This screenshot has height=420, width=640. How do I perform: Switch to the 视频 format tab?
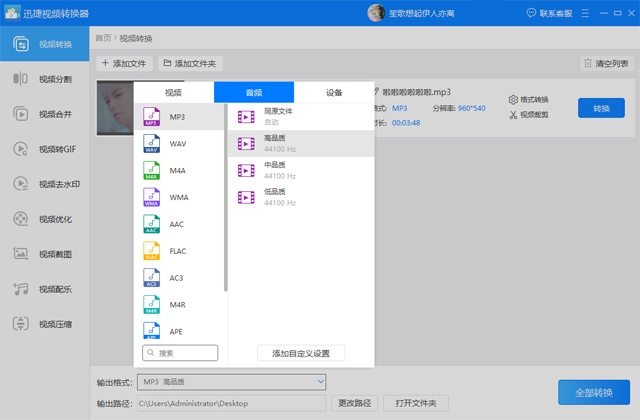(x=173, y=92)
